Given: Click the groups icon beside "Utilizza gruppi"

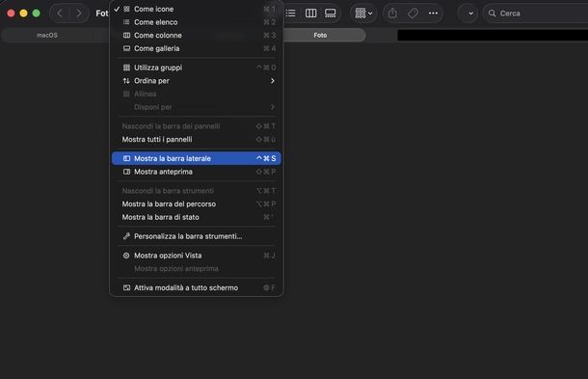Looking at the screenshot, I should point(126,68).
